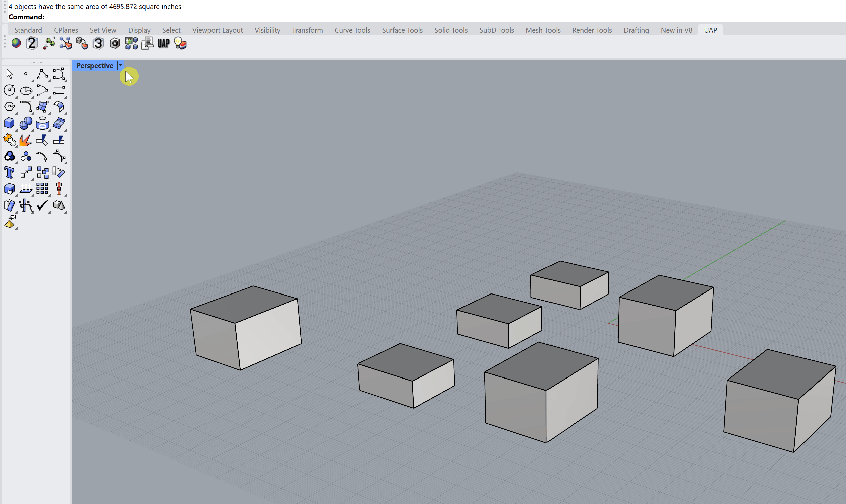Pick the single Point tool
The width and height of the screenshot is (846, 504).
click(26, 74)
